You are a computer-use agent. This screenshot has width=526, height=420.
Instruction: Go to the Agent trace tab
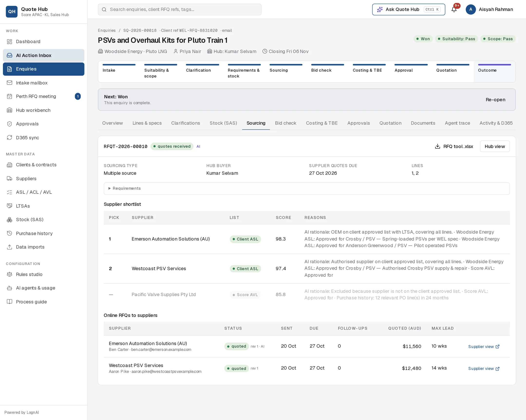[x=457, y=123]
